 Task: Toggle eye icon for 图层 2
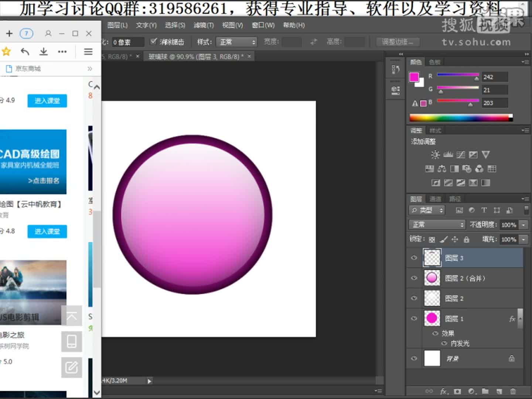click(414, 298)
